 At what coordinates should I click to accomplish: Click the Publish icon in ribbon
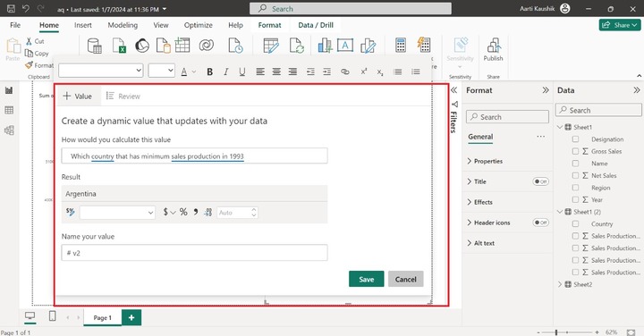(x=493, y=50)
